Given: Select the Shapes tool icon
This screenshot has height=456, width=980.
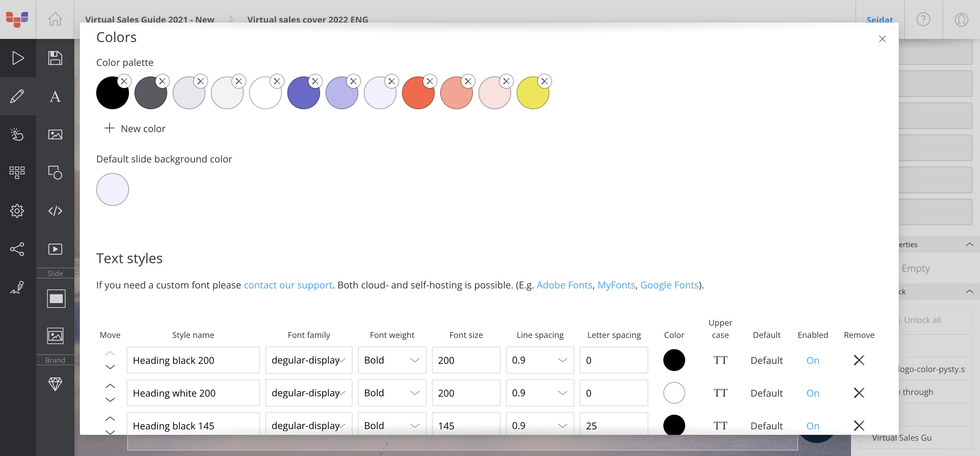Looking at the screenshot, I should pyautogui.click(x=55, y=172).
